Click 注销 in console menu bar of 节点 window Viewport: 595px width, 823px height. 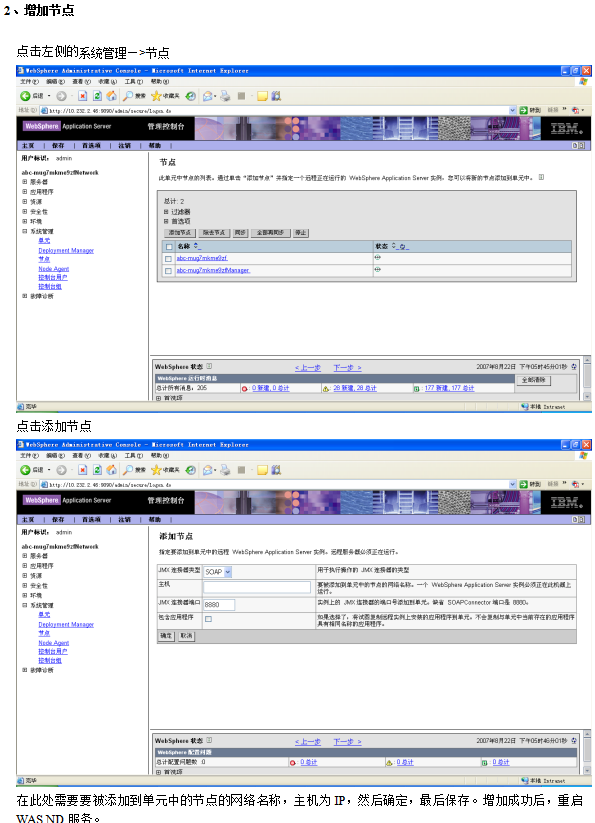point(124,145)
